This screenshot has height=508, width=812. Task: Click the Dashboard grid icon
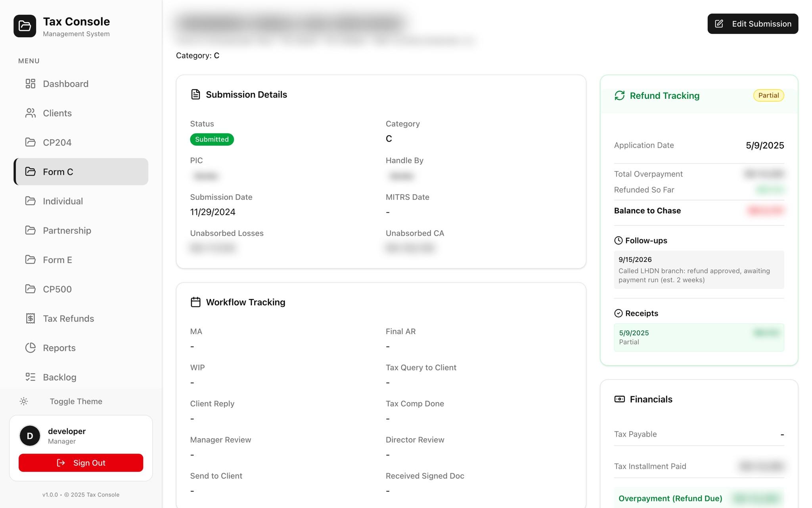[31, 84]
